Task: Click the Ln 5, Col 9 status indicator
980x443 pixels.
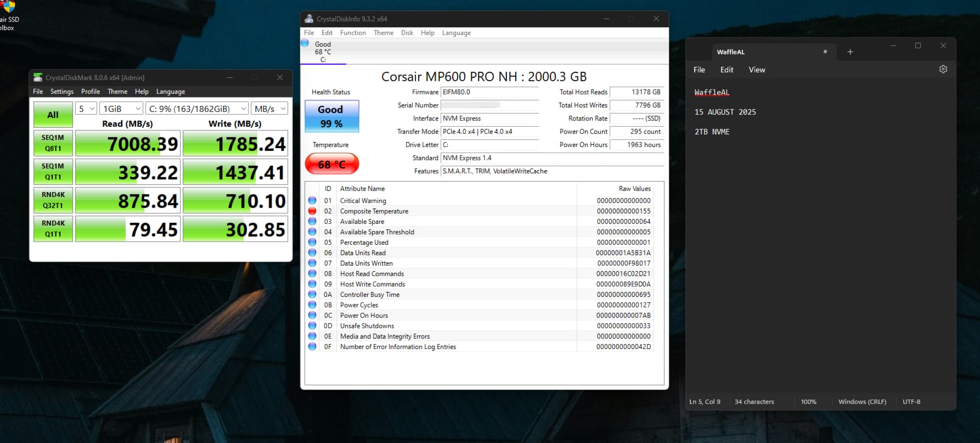Action: [705, 402]
